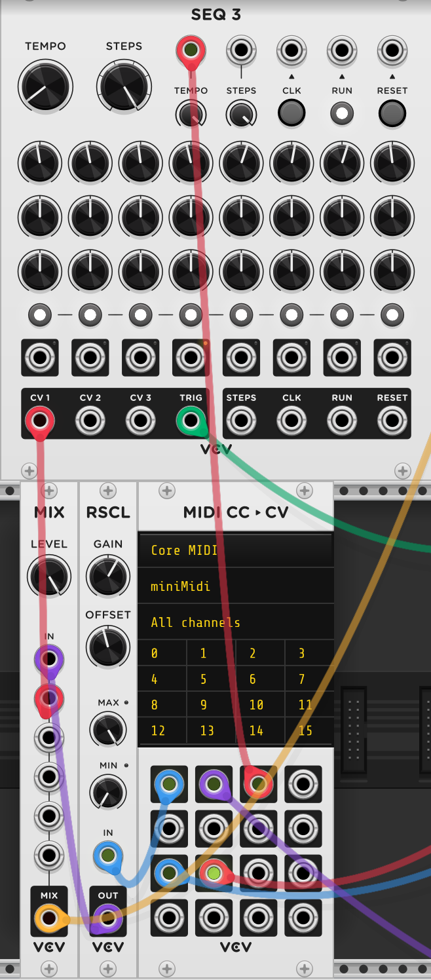Click the RSCL IN jack
The width and height of the screenshot is (431, 980).
108,856
